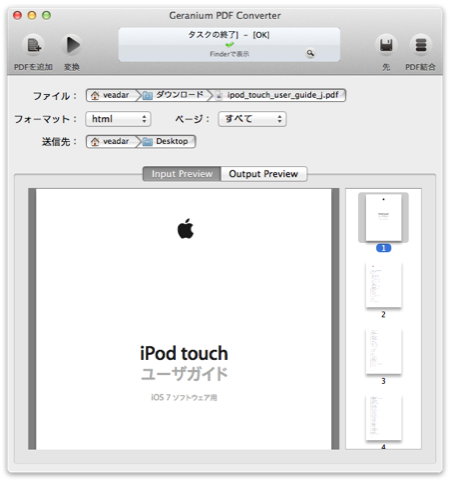Image resolution: width=450 pixels, height=480 pixels.
Task: Click the green checkmark status icon
Action: pos(229,44)
